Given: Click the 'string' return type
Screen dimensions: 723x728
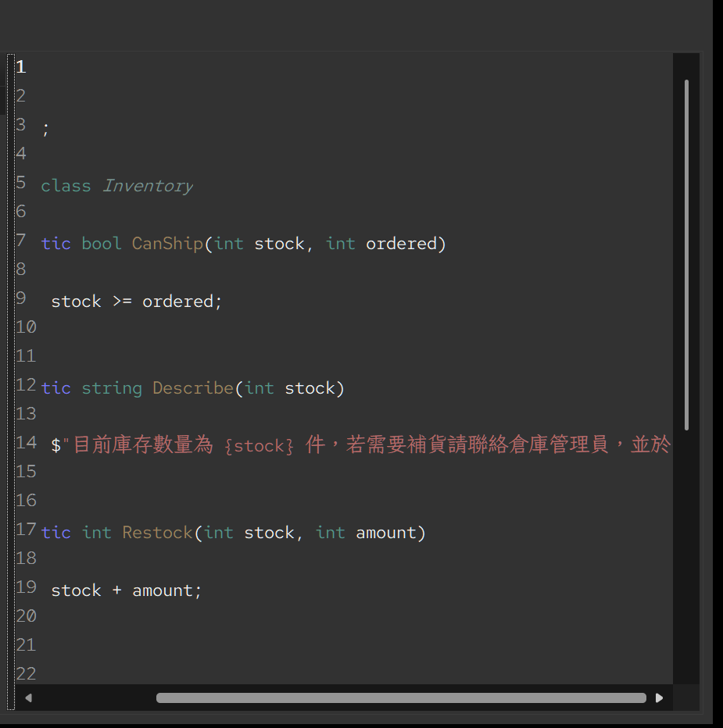Looking at the screenshot, I should click(112, 388).
